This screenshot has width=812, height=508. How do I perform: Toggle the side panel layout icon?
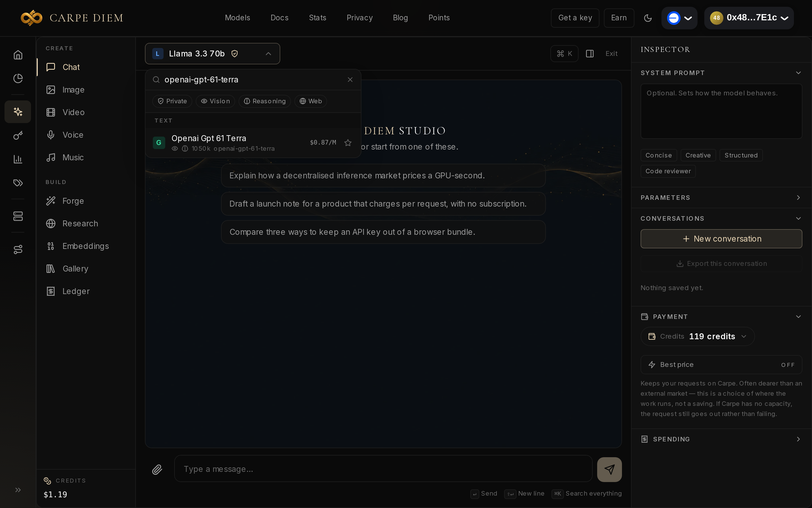590,54
